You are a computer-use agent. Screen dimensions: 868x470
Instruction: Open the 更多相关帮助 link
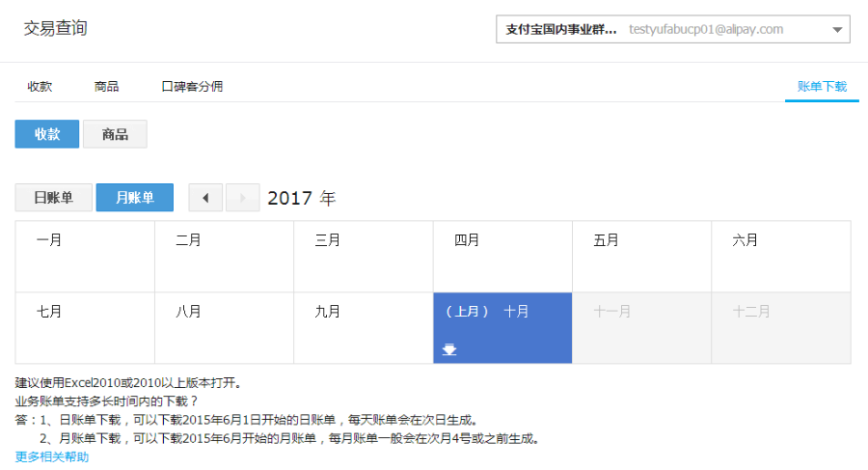(52, 457)
